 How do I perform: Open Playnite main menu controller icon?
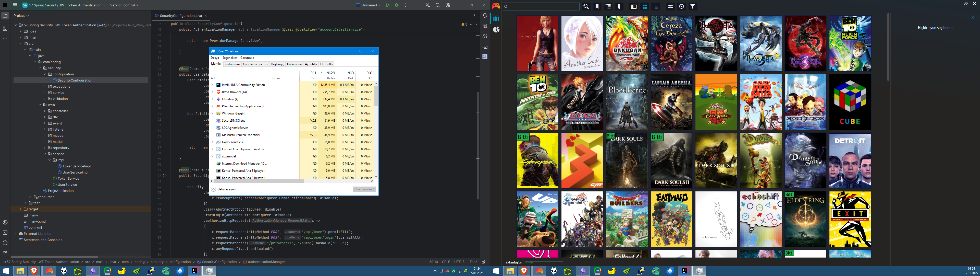pyautogui.click(x=496, y=6)
